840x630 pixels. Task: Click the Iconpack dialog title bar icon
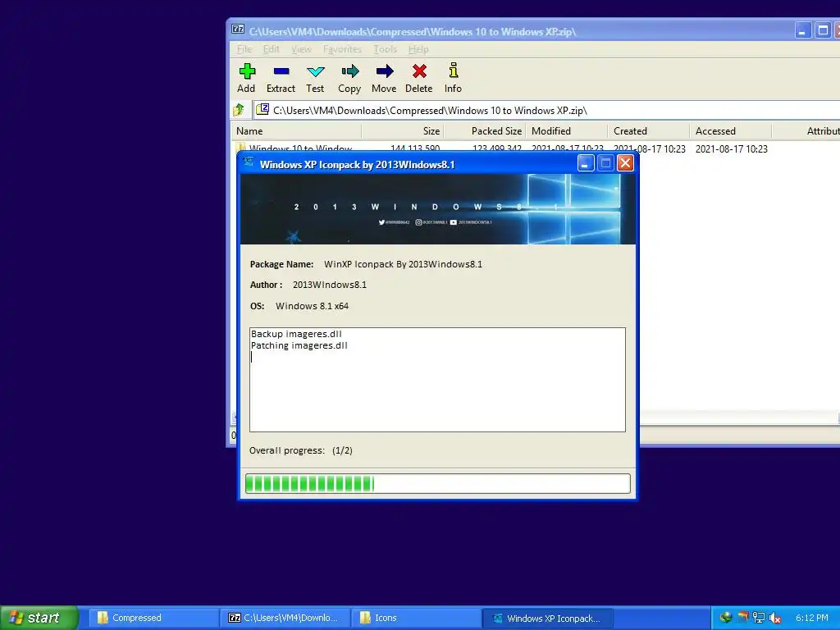(x=248, y=162)
